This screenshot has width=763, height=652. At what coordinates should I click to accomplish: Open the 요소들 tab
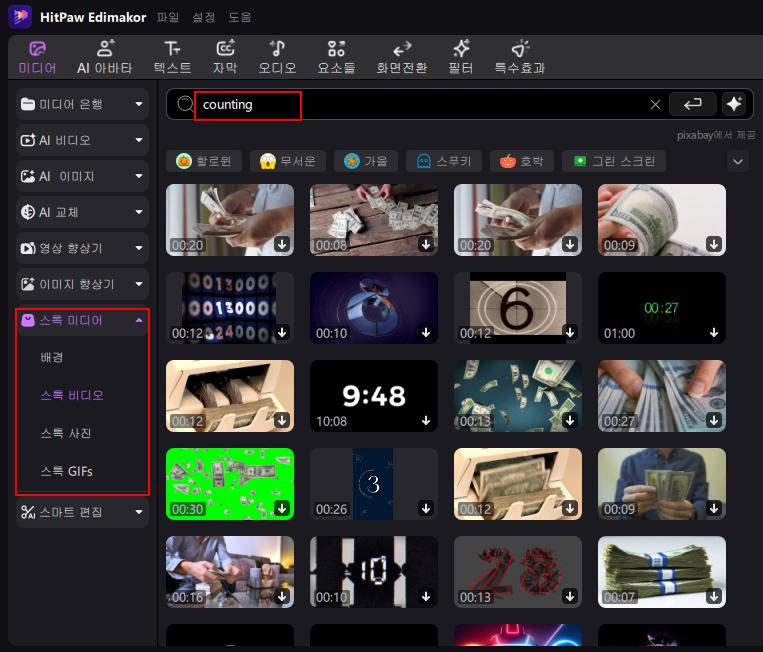[x=336, y=57]
